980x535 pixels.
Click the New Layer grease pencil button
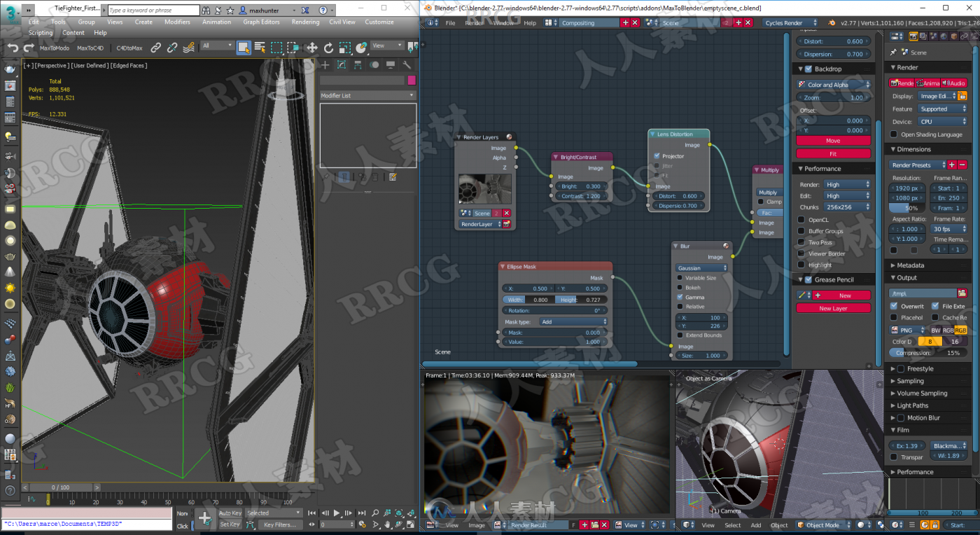click(x=833, y=308)
